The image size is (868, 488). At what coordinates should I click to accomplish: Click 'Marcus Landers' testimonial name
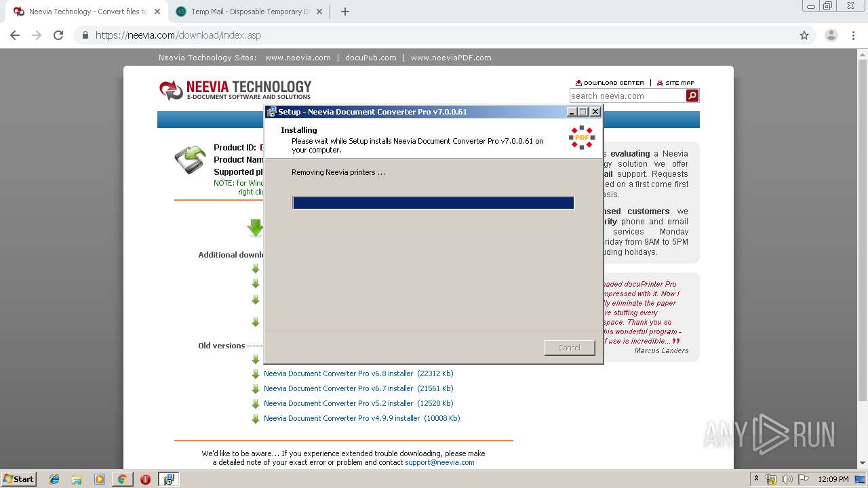click(x=661, y=350)
